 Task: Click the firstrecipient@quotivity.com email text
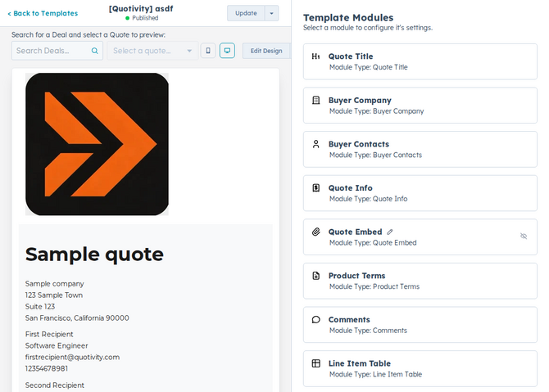pyautogui.click(x=72, y=357)
